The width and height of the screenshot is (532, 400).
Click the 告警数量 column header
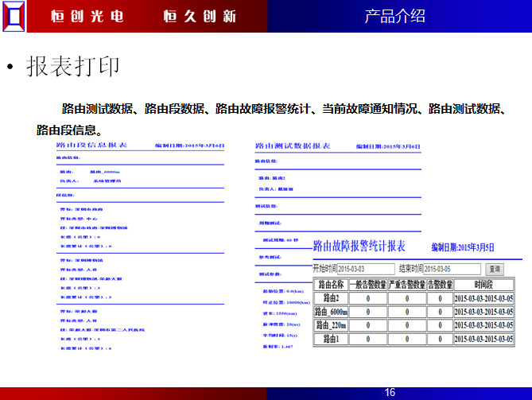pyautogui.click(x=440, y=285)
